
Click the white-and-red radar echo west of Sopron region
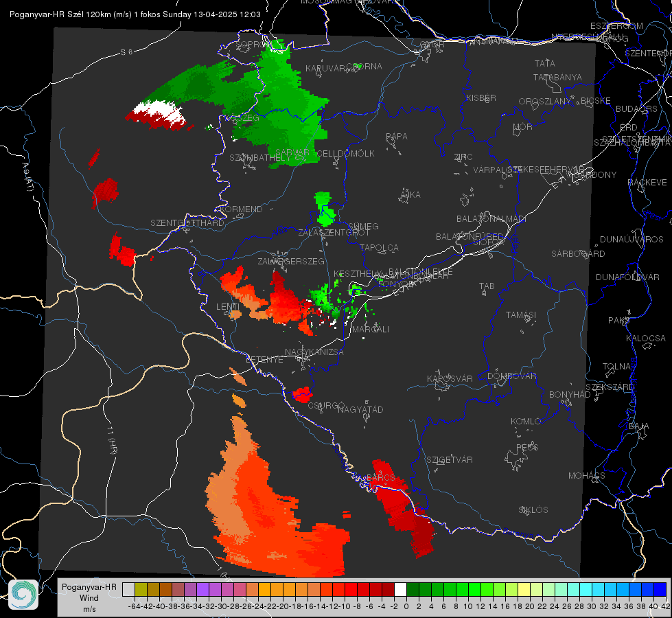coord(157,115)
